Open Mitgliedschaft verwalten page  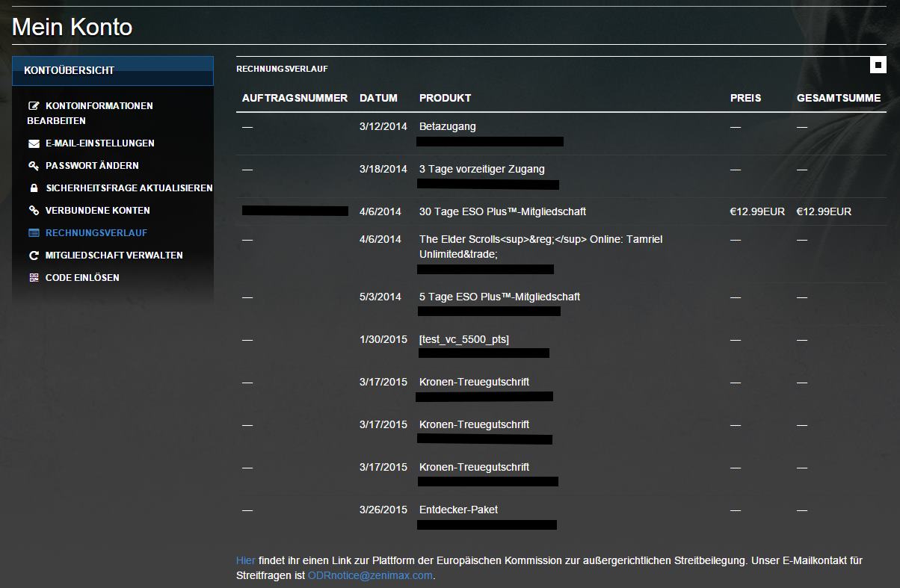tap(114, 255)
